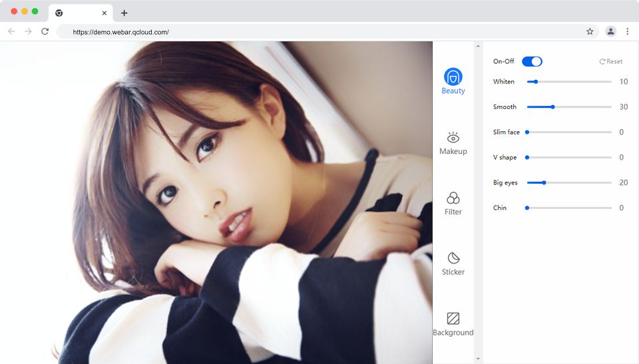
Task: Open the browser profile avatar
Action: (610, 31)
